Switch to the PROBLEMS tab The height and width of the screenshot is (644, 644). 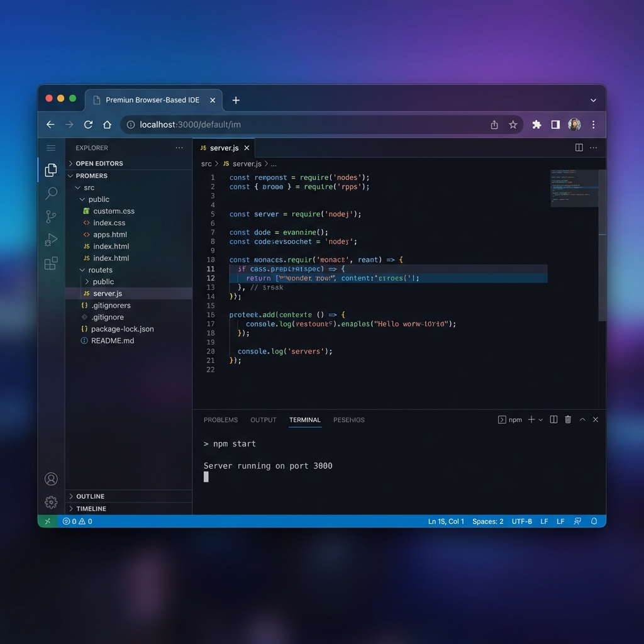point(221,420)
